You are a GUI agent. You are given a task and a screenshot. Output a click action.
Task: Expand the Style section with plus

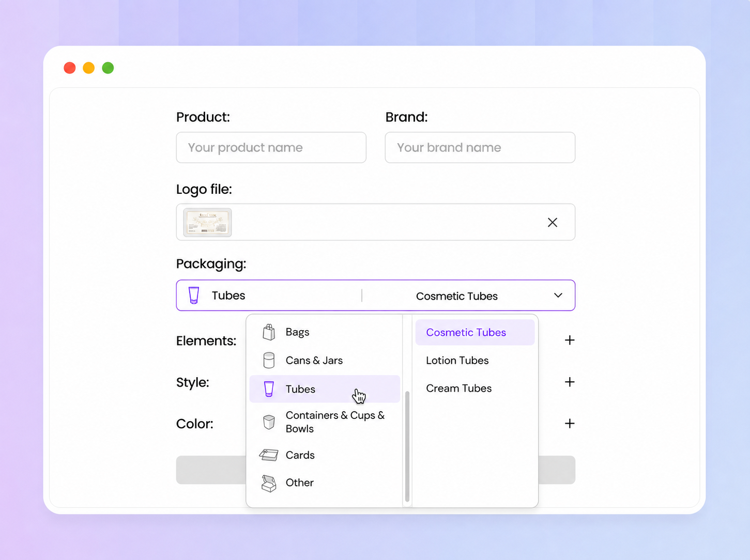click(x=570, y=382)
